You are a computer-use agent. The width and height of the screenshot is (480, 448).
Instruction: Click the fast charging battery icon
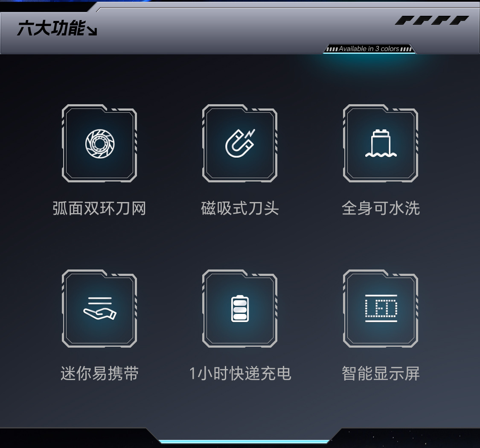pos(240,309)
